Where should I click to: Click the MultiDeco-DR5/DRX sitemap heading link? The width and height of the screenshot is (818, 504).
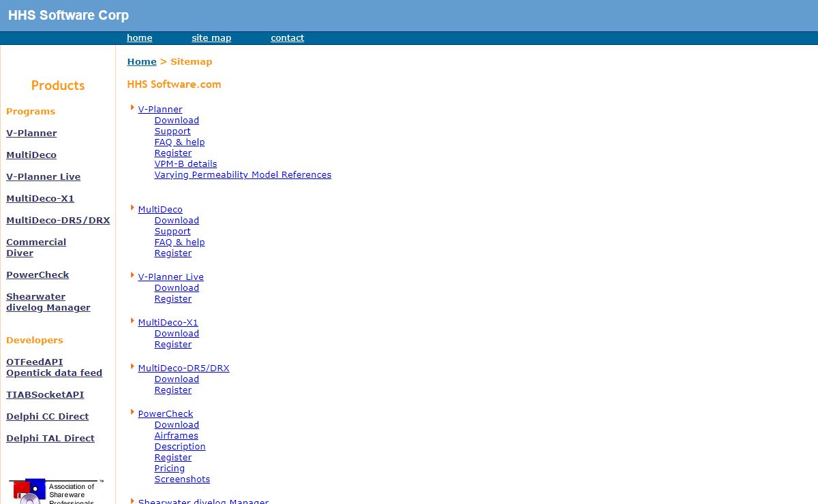pos(184,368)
